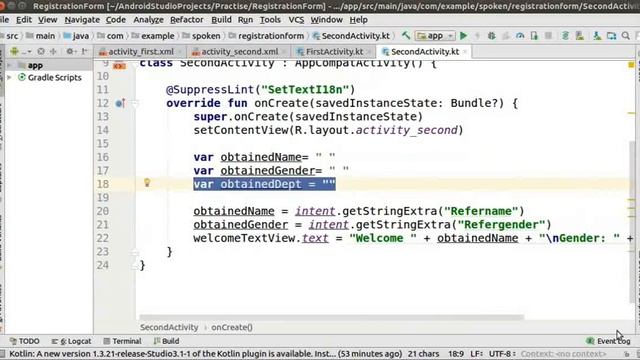This screenshot has height=360, width=640.
Task: Open the Window menu
Action: pyautogui.click(x=326, y=20)
